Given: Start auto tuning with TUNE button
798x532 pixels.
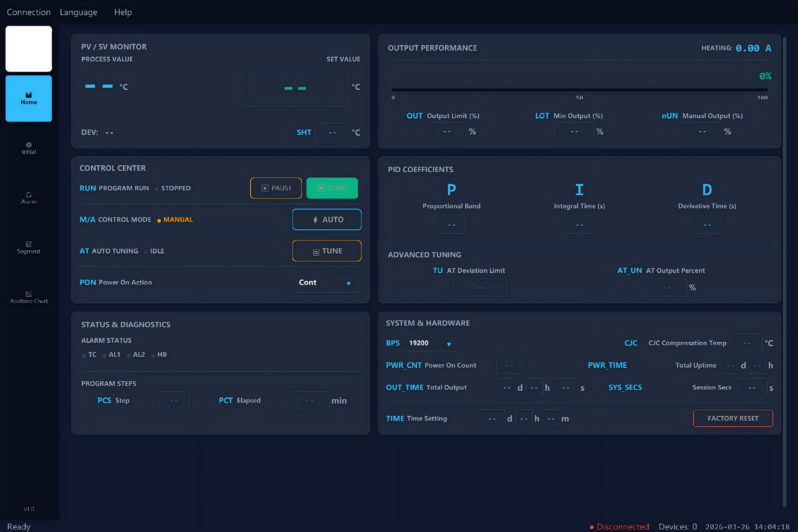Looking at the screenshot, I should tap(326, 251).
